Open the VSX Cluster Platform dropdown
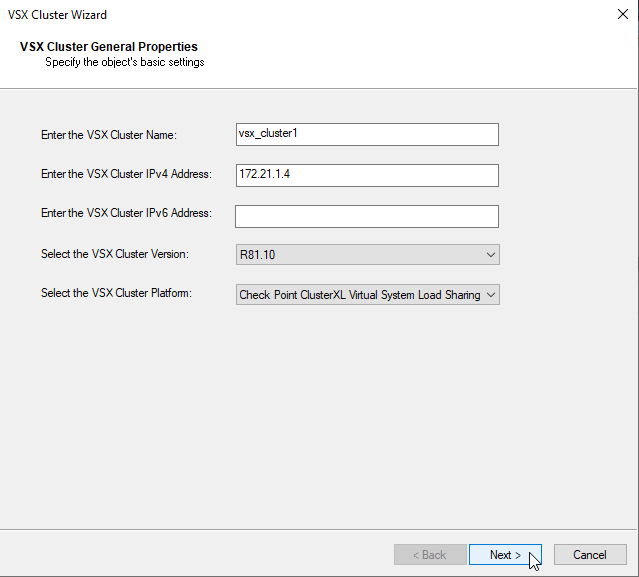The width and height of the screenshot is (639, 577). pos(368,295)
